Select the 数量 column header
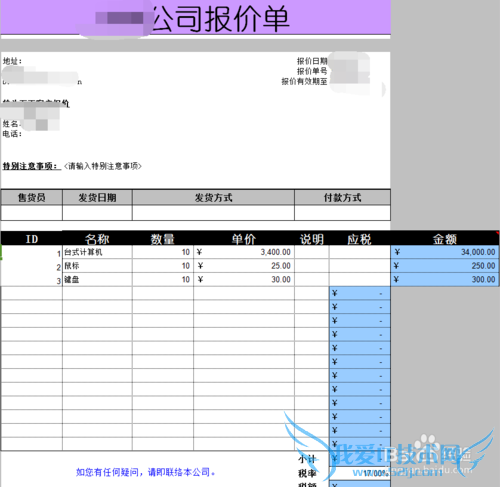This screenshot has width=500, height=487. [163, 239]
